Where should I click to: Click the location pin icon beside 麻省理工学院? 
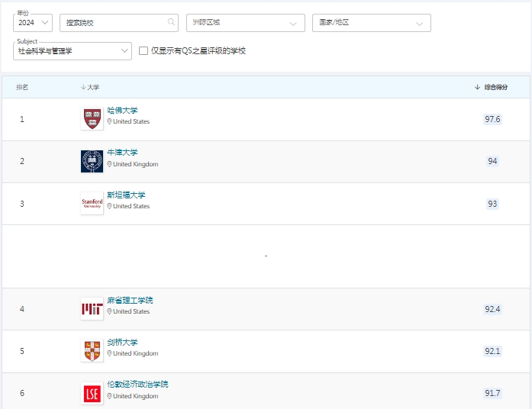coord(110,311)
